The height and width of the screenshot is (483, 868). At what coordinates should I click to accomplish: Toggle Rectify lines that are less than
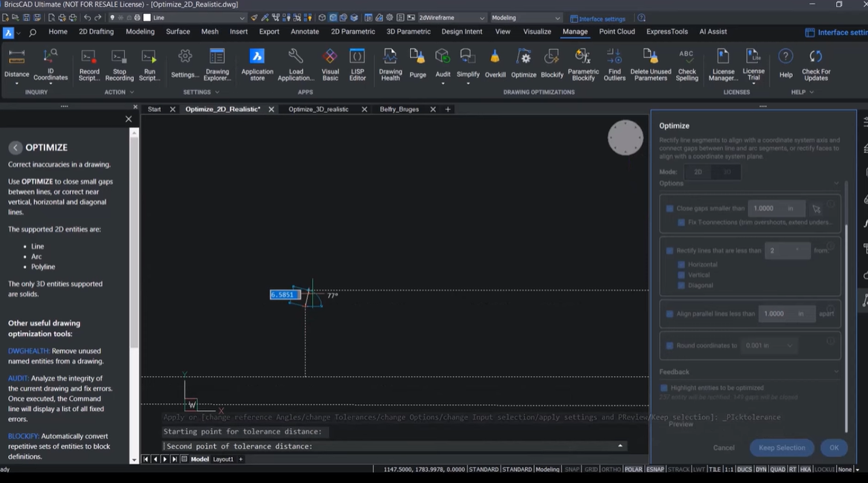coord(669,251)
